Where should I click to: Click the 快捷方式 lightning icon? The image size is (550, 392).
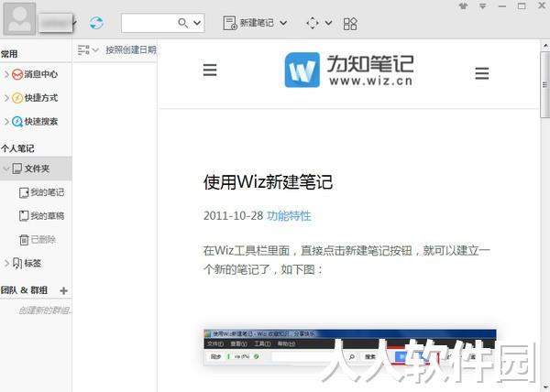(17, 98)
